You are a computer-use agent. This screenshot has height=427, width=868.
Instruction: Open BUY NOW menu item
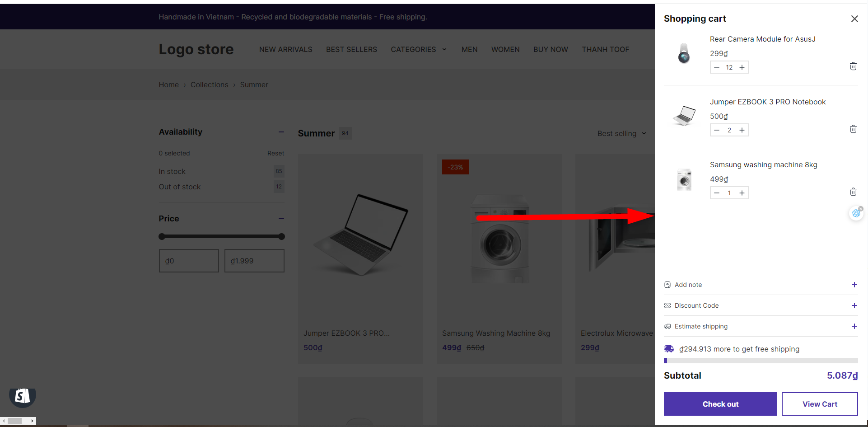click(551, 49)
